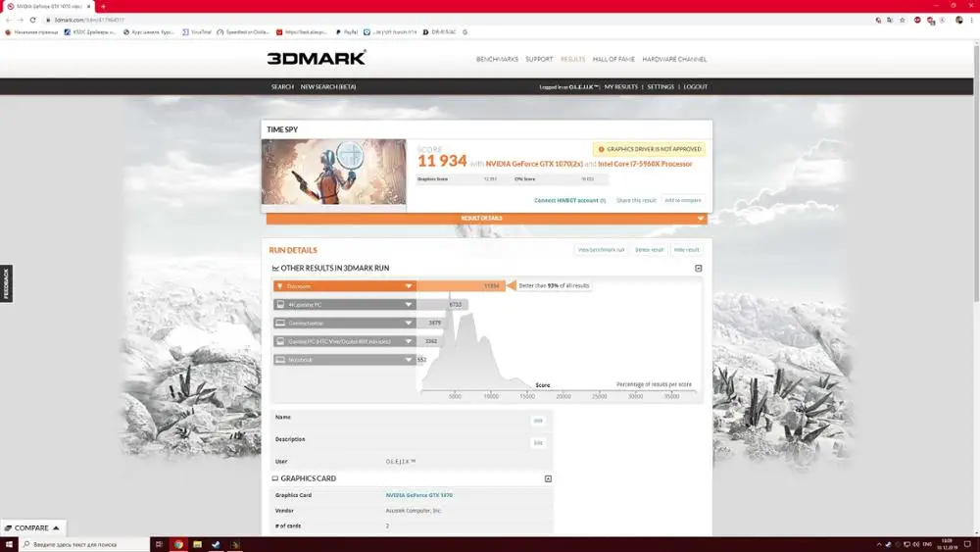
Task: Click the browser Forward arrow
Action: 20,20
